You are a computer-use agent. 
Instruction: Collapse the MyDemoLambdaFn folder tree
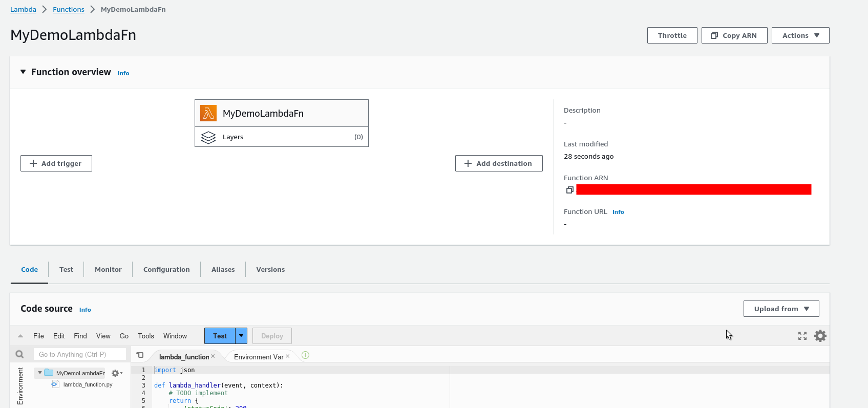pos(40,373)
